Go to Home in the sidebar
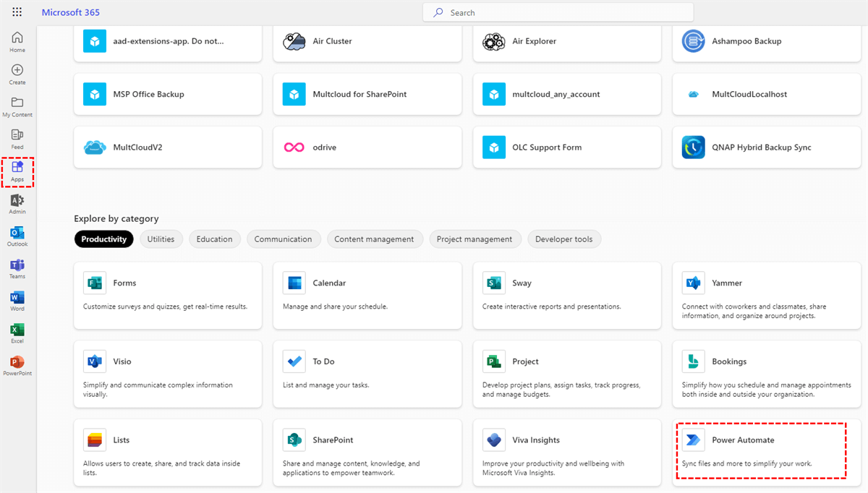The height and width of the screenshot is (493, 868). 17,43
